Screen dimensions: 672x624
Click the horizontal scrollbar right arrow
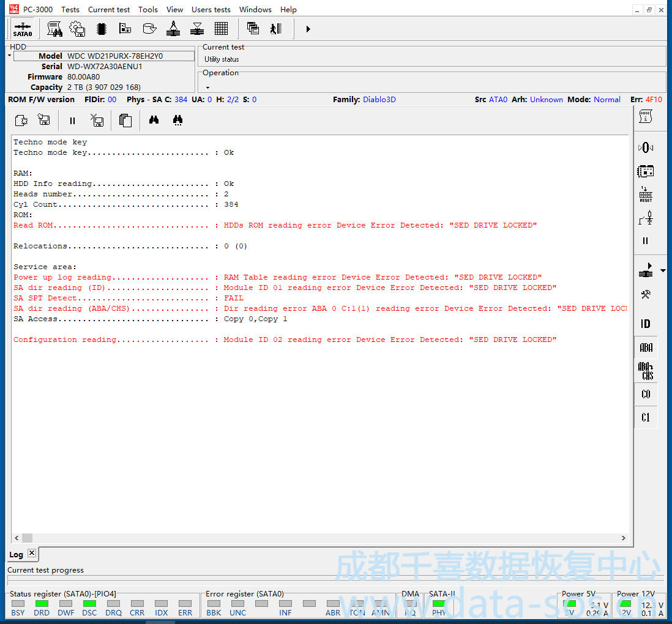point(623,538)
